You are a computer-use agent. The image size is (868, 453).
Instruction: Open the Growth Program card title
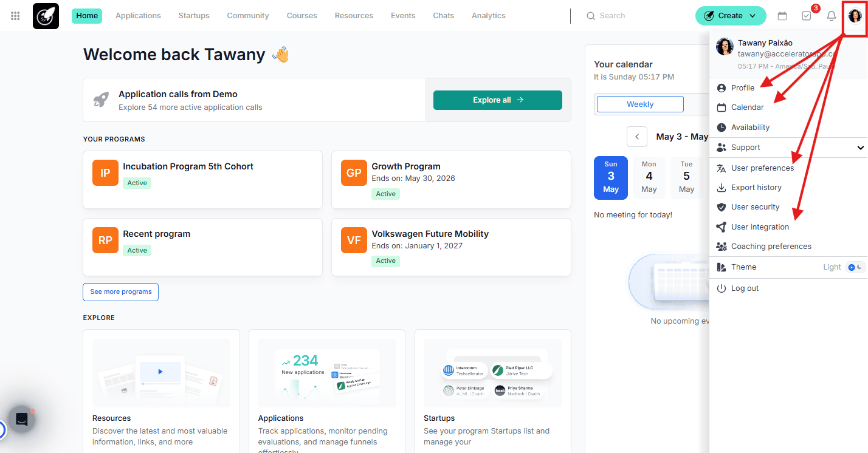pos(406,166)
